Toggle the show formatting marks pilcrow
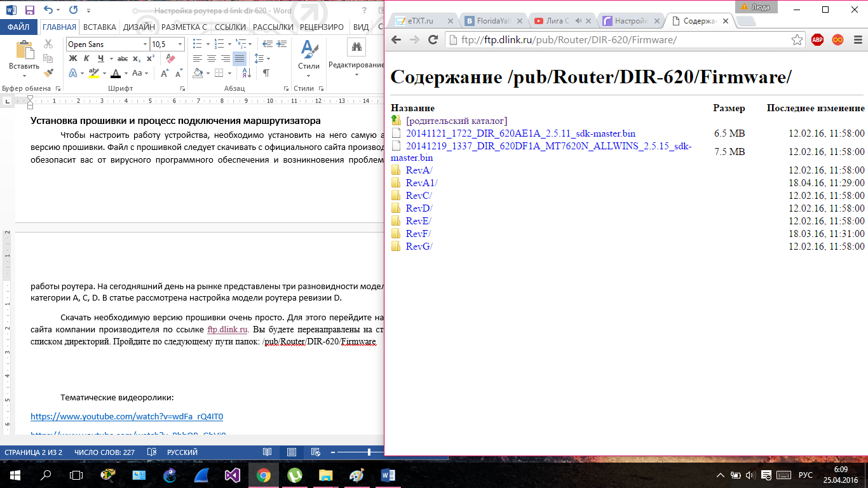 [266, 73]
